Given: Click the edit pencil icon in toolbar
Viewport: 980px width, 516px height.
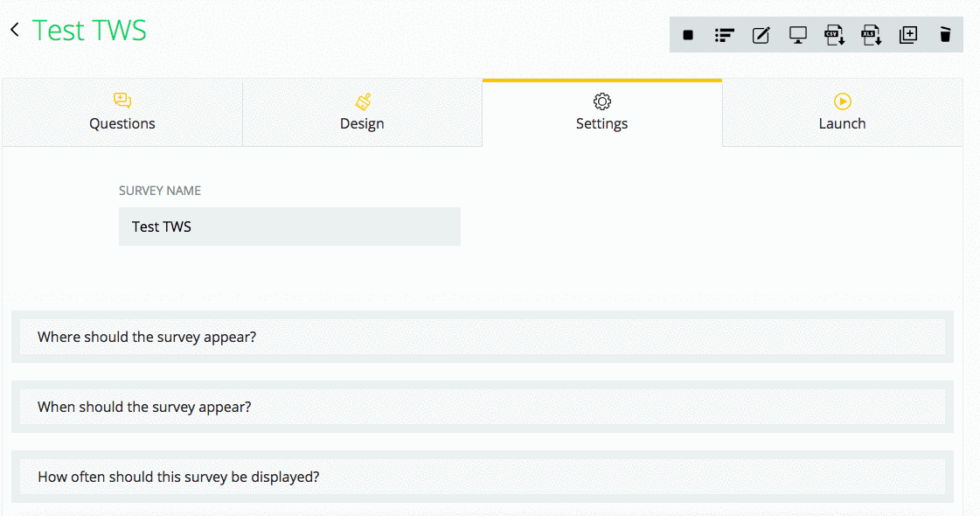Looking at the screenshot, I should click(761, 35).
